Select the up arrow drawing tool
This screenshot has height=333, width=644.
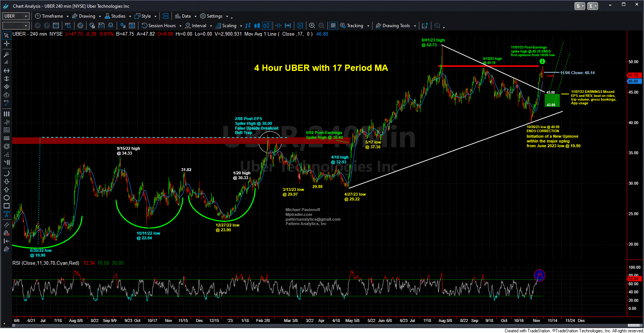coord(6,189)
